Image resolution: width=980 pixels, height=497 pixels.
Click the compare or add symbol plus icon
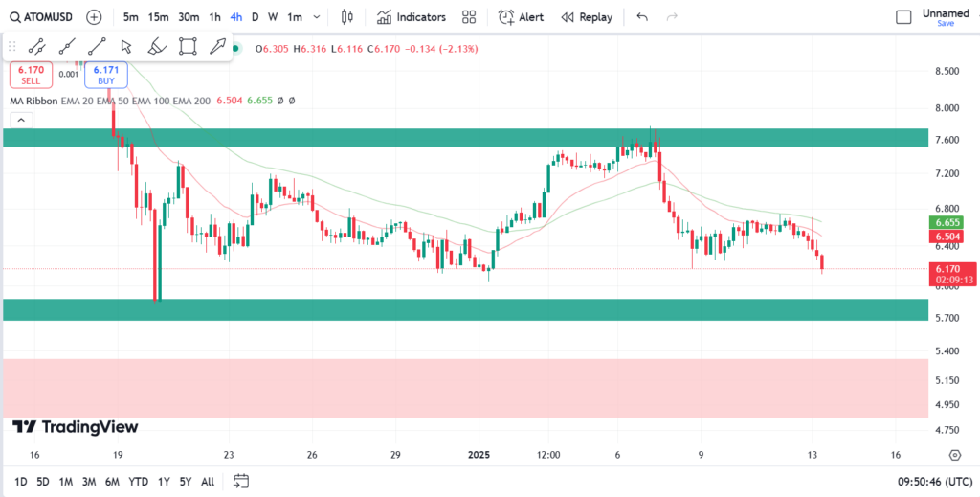tap(93, 17)
